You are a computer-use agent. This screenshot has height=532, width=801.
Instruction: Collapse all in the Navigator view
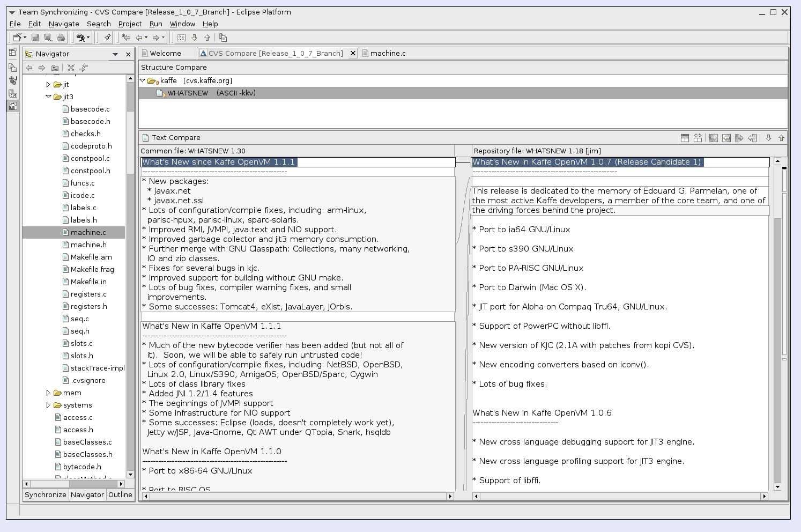(71, 68)
